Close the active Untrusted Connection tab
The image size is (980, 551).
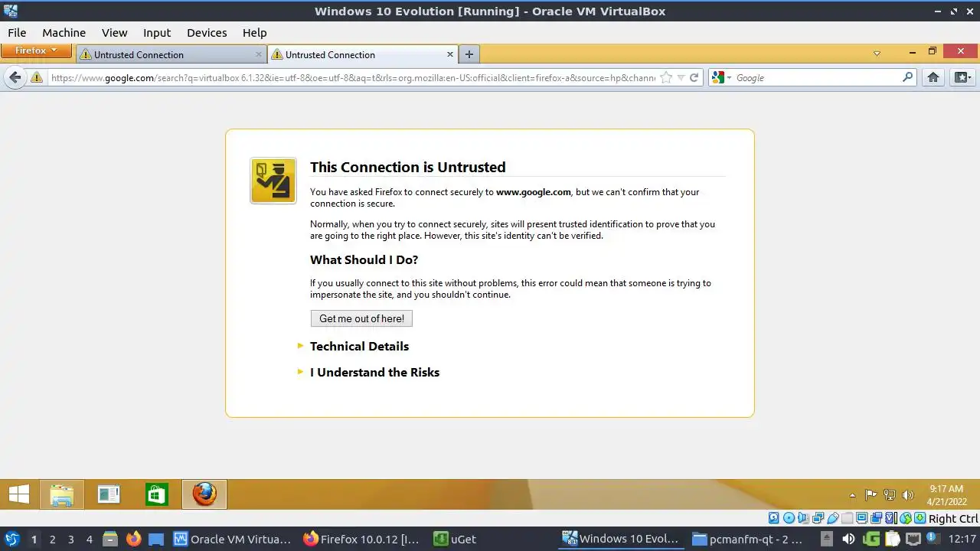click(450, 54)
